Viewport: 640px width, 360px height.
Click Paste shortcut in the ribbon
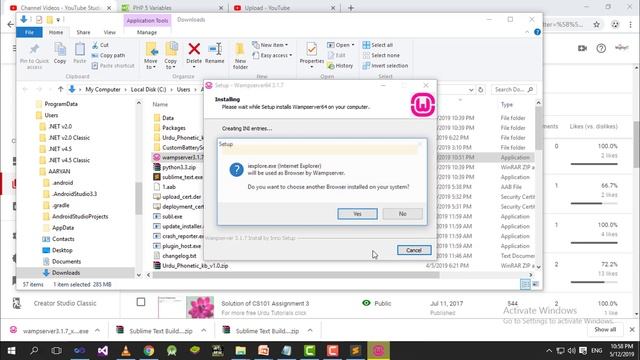pos(113,66)
